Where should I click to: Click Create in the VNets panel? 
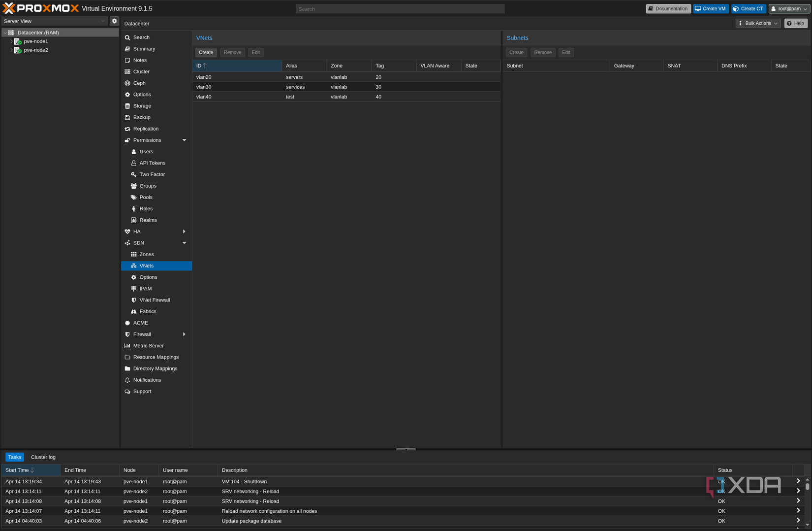coord(206,52)
